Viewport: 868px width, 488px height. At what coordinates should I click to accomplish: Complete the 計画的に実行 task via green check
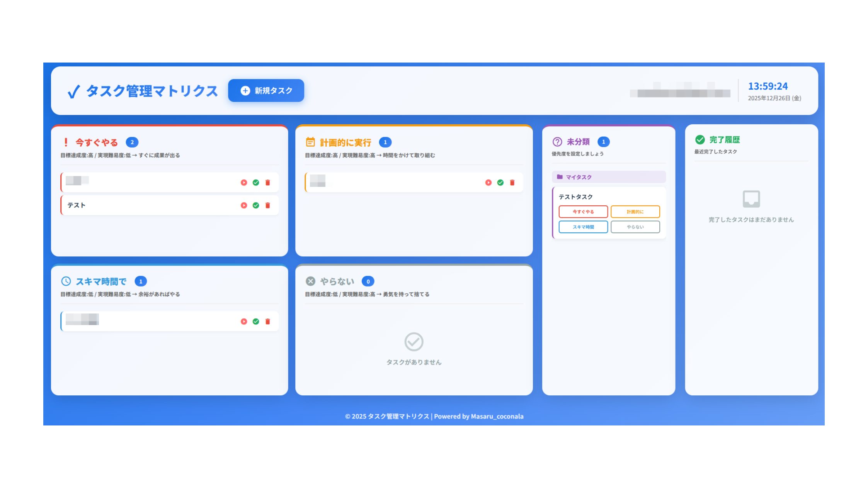pyautogui.click(x=500, y=183)
